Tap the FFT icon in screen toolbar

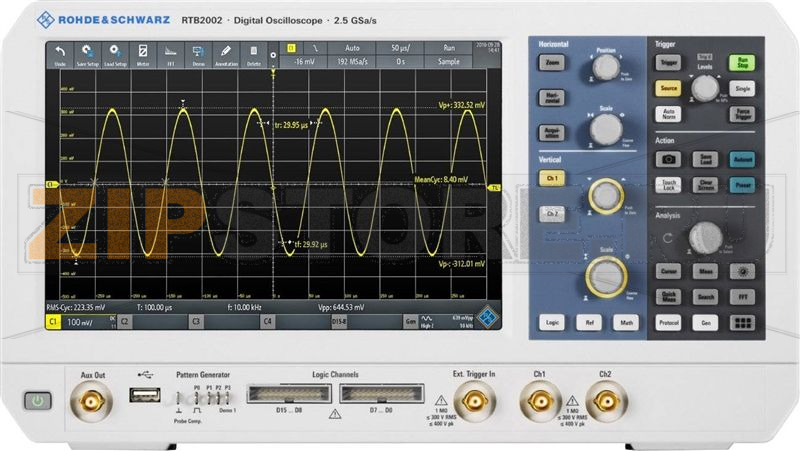coord(170,55)
